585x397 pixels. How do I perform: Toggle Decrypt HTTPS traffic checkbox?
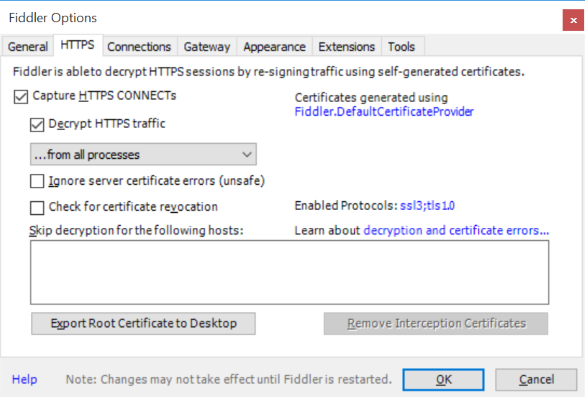click(x=37, y=125)
